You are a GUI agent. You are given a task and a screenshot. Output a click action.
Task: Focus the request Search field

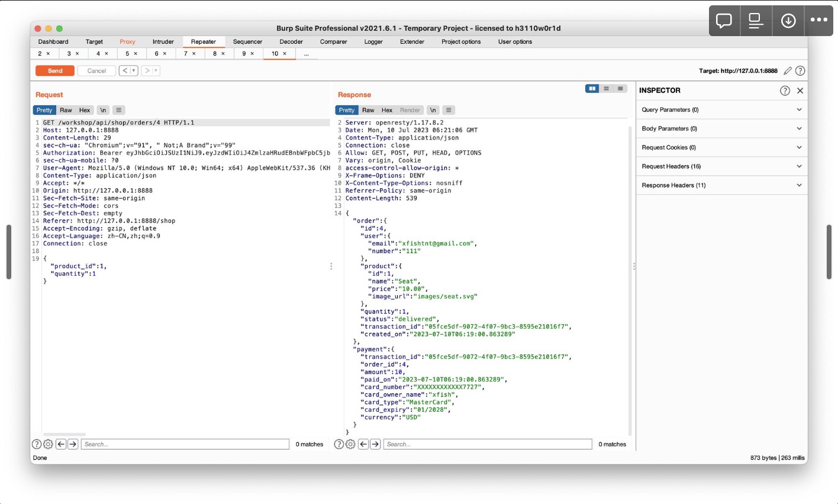click(185, 444)
